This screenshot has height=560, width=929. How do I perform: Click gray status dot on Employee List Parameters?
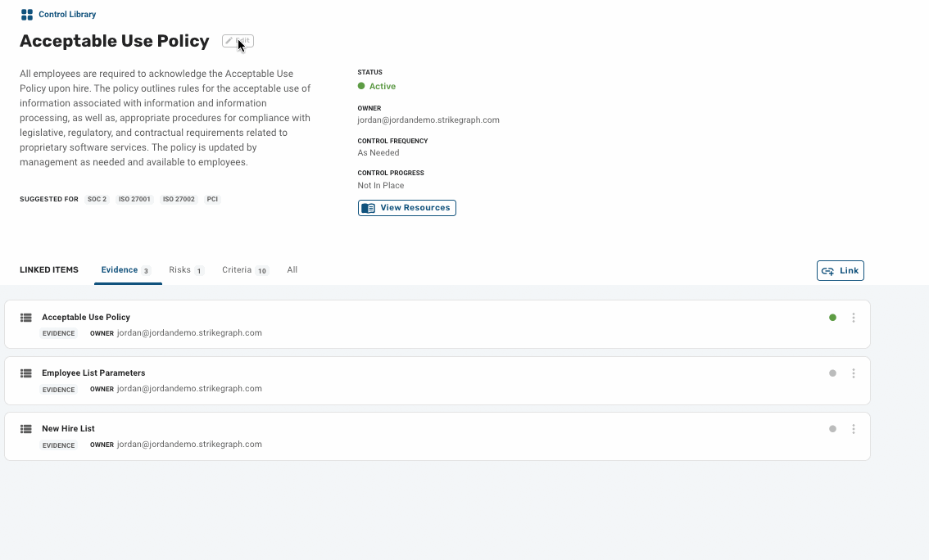tap(832, 373)
